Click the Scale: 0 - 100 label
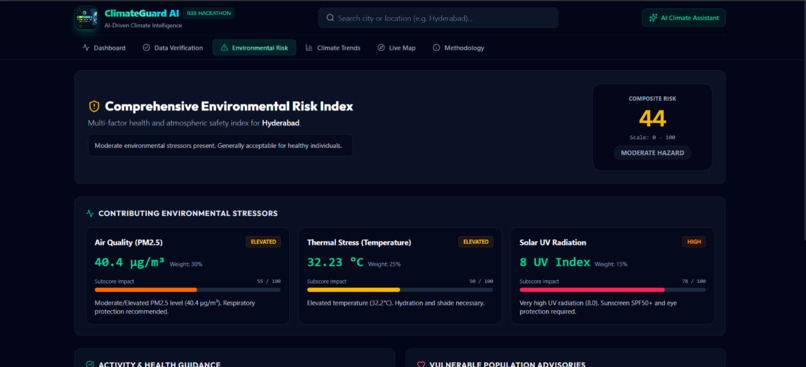Viewport: 806px width, 367px height. point(652,138)
